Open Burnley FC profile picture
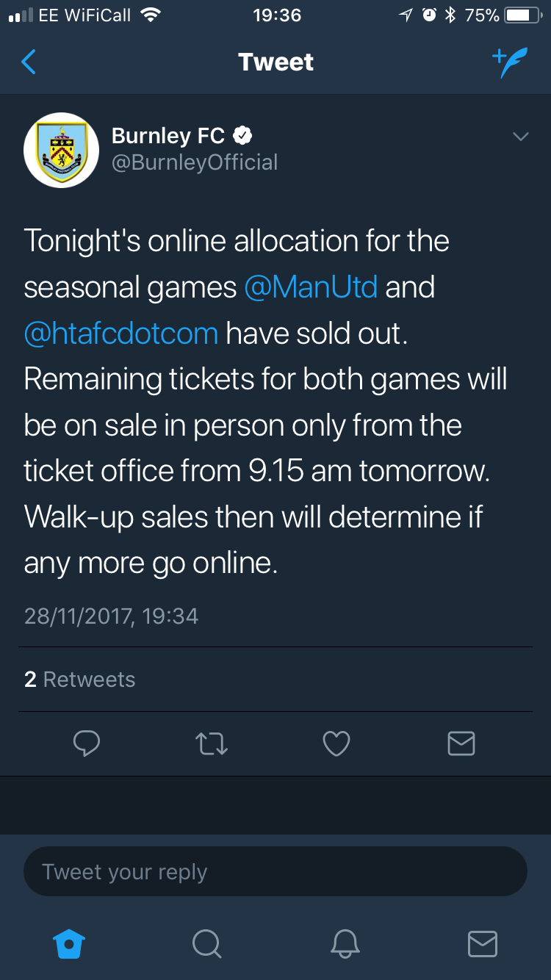Image resolution: width=551 pixels, height=980 pixels. tap(62, 150)
